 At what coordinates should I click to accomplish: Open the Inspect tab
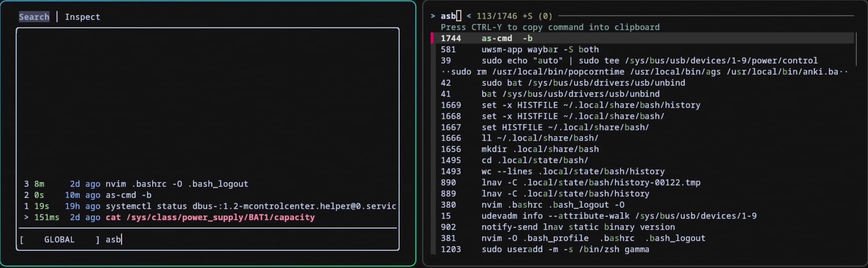(82, 17)
